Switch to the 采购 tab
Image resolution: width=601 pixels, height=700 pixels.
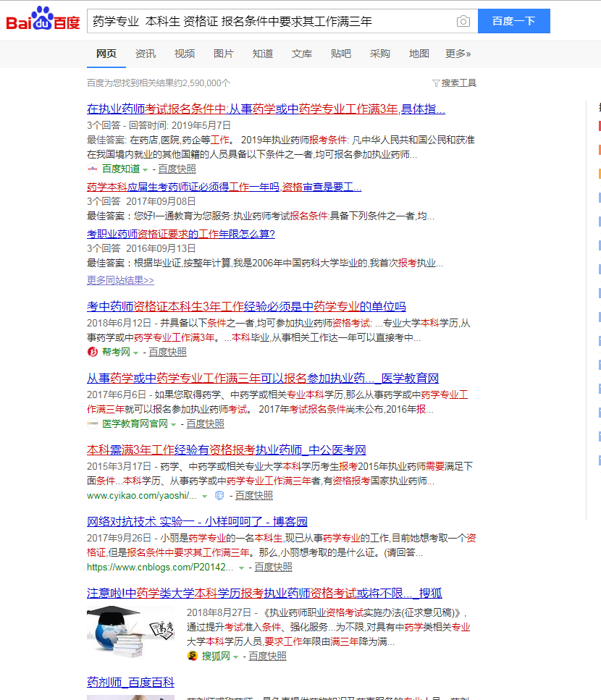(380, 54)
